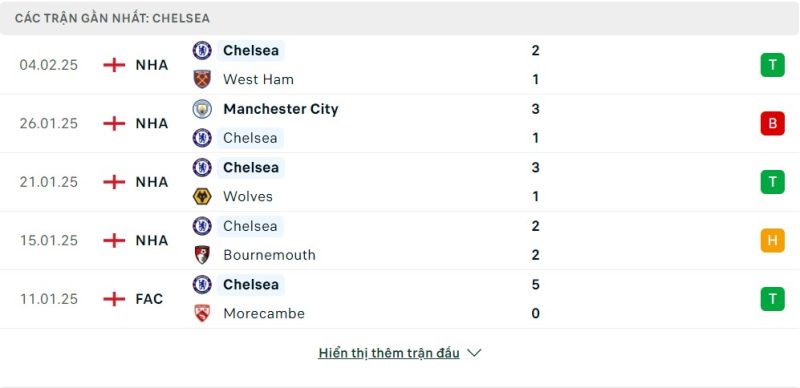Click the West Ham club crest
This screenshot has height=388, width=800.
[202, 79]
